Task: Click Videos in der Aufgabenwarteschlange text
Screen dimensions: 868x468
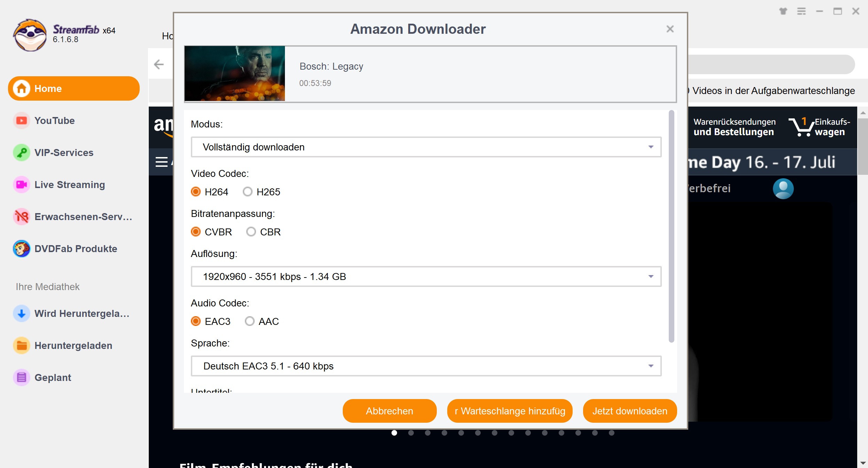Action: tap(773, 91)
